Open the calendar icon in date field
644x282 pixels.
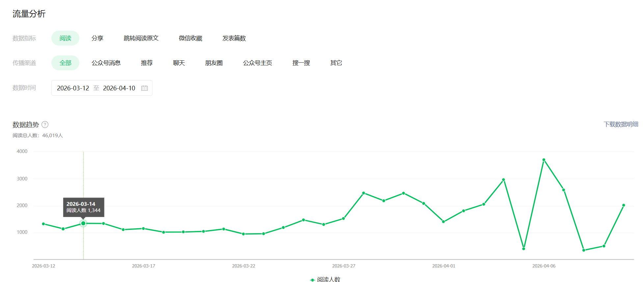pos(145,88)
